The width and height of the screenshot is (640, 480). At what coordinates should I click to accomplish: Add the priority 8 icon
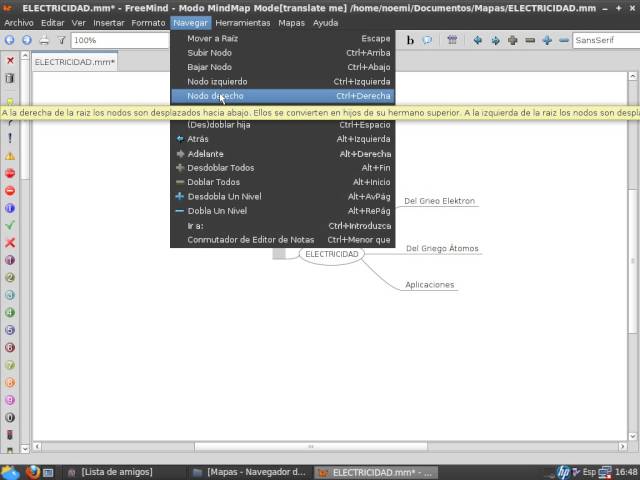click(x=10, y=383)
